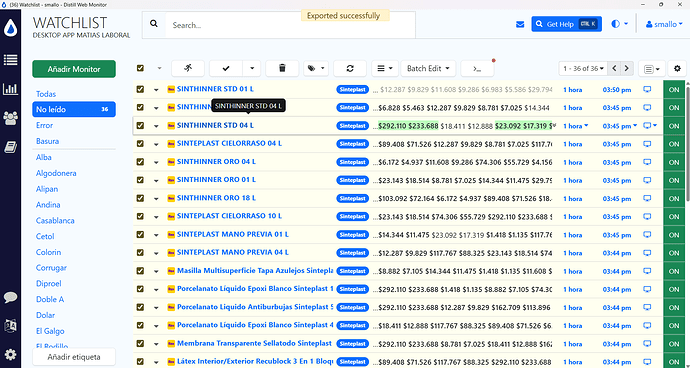This screenshot has width=690, height=368.
Task: Click the refresh arrows button
Action: coord(350,68)
